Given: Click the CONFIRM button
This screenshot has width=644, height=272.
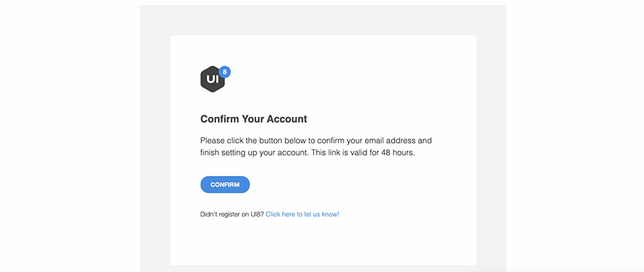Looking at the screenshot, I should (225, 185).
